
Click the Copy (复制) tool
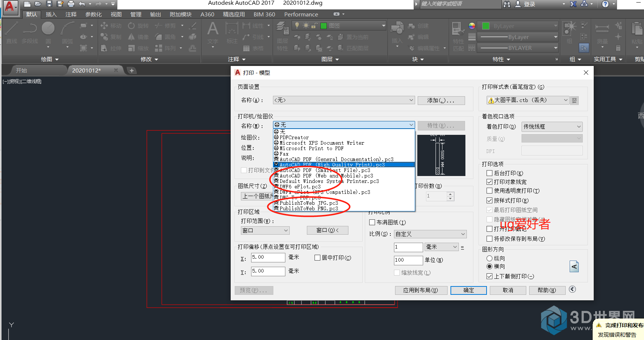tap(111, 37)
